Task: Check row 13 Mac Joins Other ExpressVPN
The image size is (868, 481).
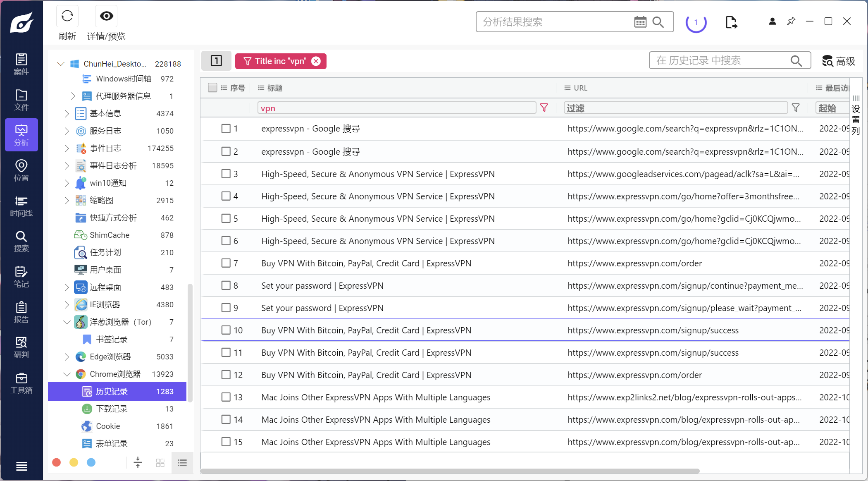Action: pos(226,397)
